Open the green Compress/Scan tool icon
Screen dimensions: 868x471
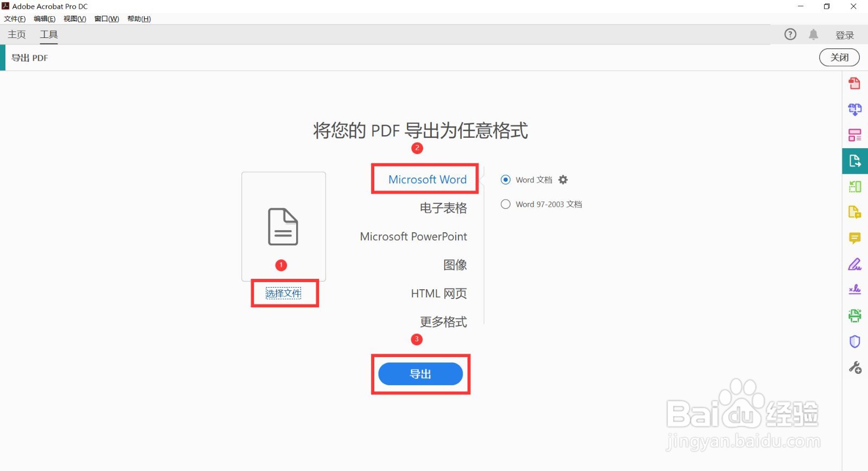pos(854,187)
